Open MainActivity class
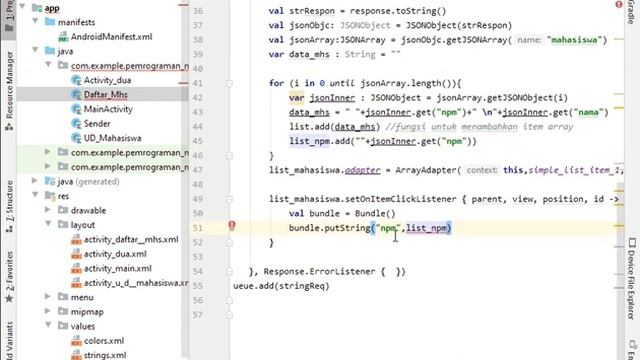Image resolution: width=640 pixels, height=360 pixels. point(108,109)
